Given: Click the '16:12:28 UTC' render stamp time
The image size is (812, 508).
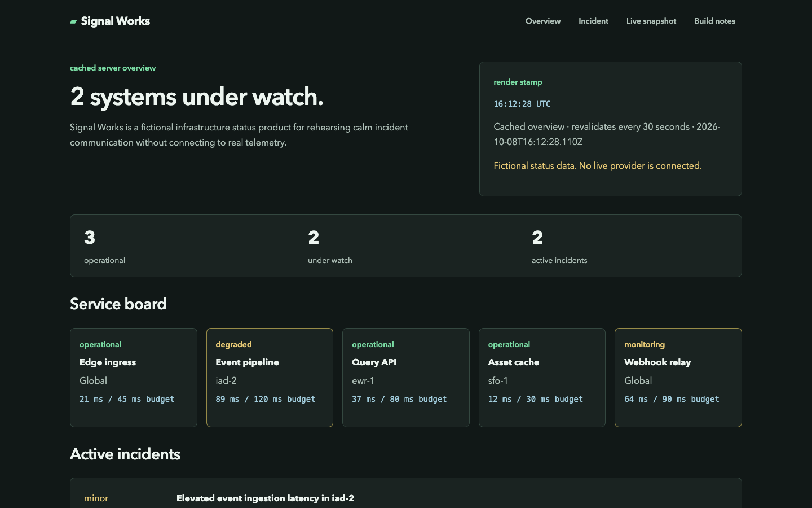Looking at the screenshot, I should tap(522, 104).
